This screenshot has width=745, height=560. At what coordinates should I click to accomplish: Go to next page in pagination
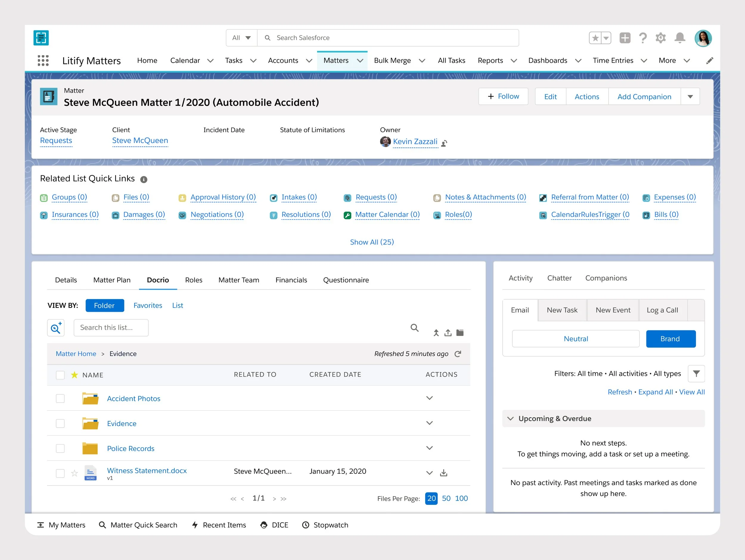pos(274,499)
